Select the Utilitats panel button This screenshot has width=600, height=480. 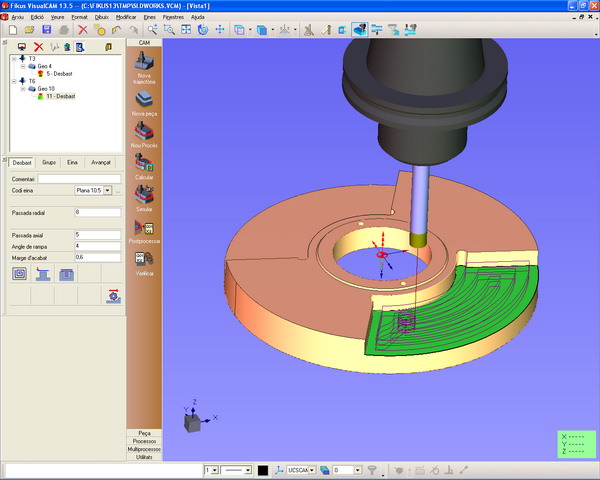(x=144, y=455)
